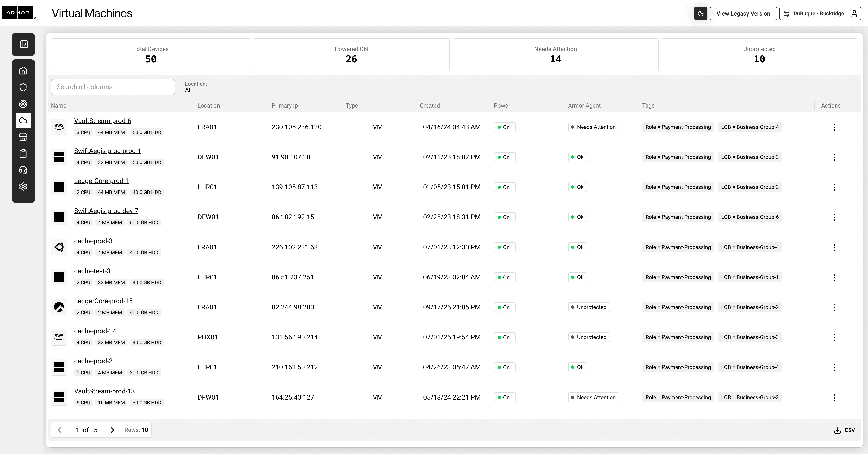868x454 pixels.
Task: Open the marketplace store sidebar icon
Action: pyautogui.click(x=23, y=137)
